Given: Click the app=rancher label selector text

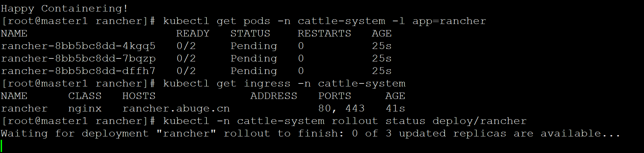Looking at the screenshot, I should coord(449,21).
